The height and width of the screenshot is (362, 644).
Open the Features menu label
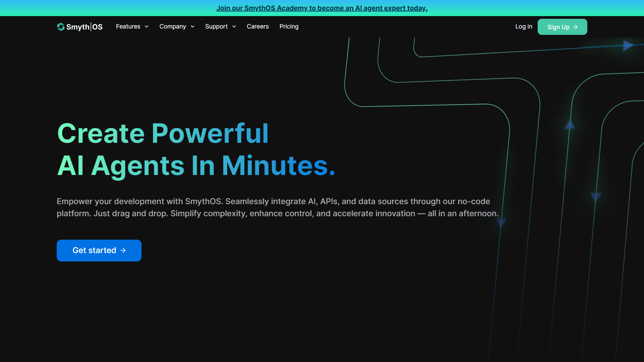(128, 26)
